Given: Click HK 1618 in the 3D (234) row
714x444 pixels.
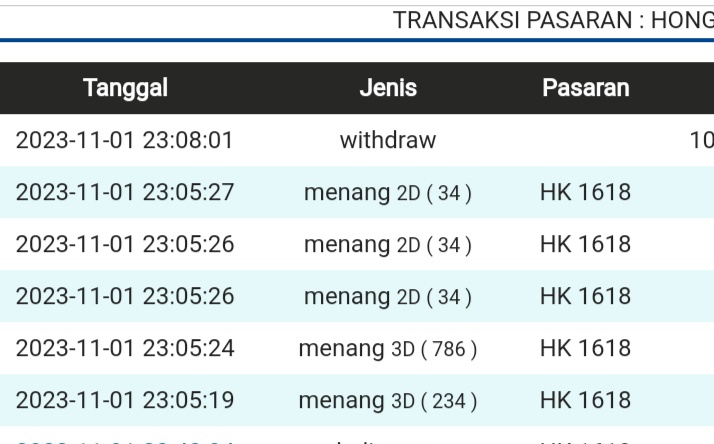Looking at the screenshot, I should point(585,400).
